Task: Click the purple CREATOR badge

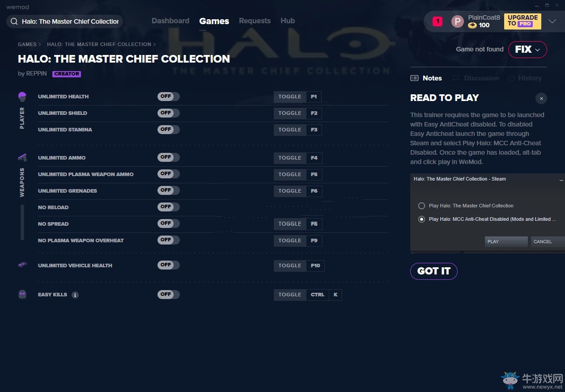Action: [x=67, y=74]
